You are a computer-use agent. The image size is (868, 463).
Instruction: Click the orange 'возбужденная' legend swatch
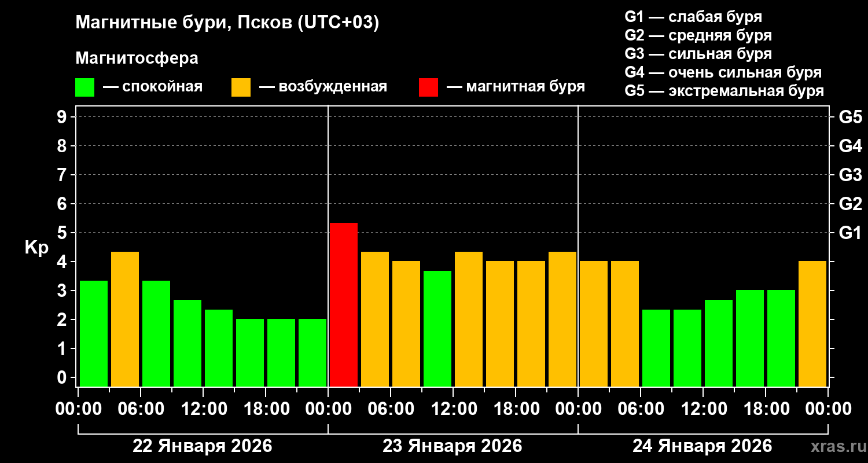point(241,87)
